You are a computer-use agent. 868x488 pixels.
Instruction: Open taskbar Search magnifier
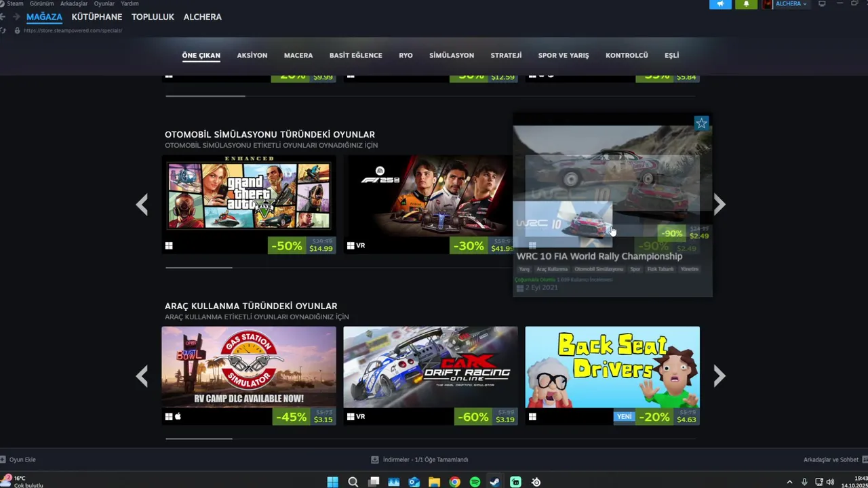353,482
